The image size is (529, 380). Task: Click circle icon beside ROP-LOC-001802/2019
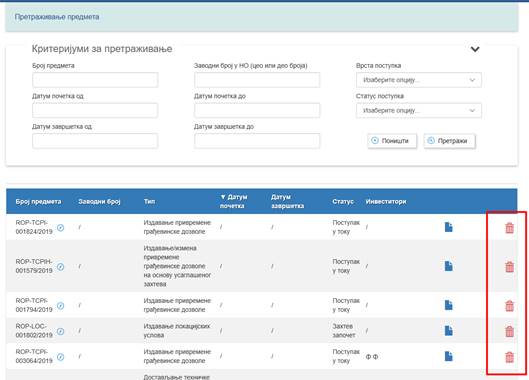[x=60, y=331]
